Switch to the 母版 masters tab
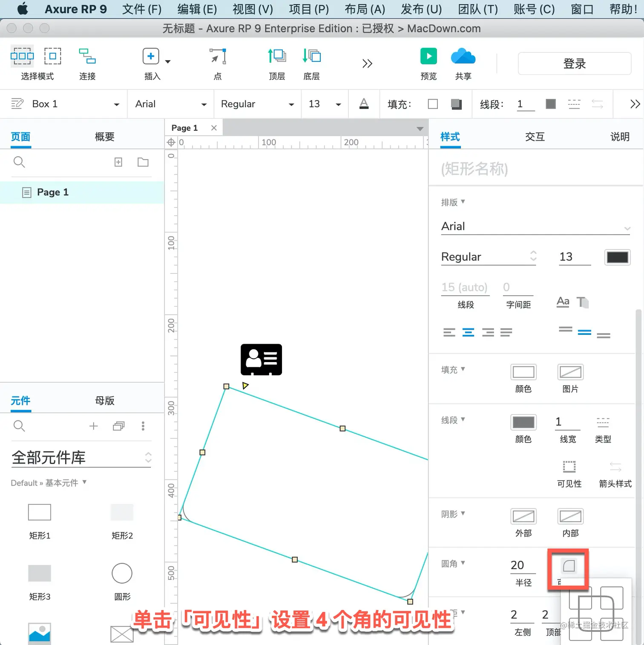Viewport: 644px width, 645px height. [105, 400]
